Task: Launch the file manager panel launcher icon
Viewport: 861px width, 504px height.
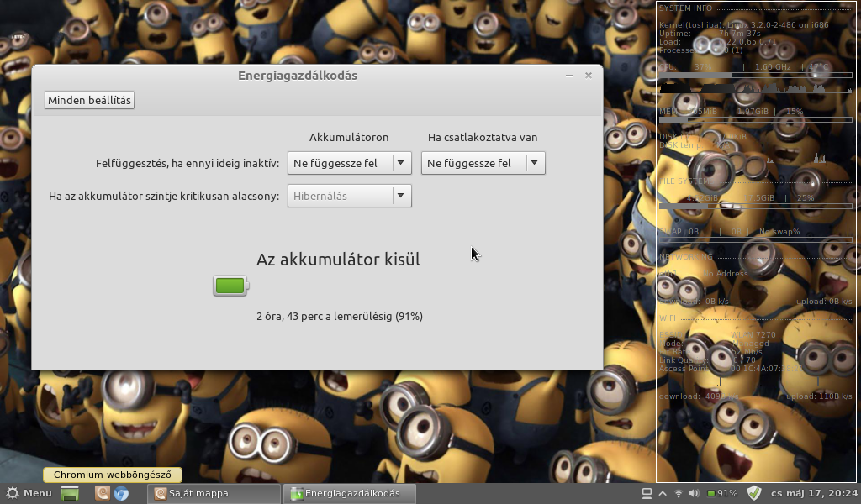Action: coord(102,493)
